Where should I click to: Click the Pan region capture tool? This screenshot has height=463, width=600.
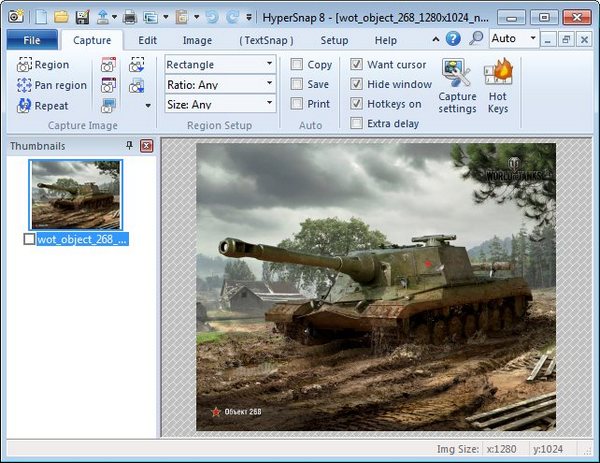pos(51,85)
